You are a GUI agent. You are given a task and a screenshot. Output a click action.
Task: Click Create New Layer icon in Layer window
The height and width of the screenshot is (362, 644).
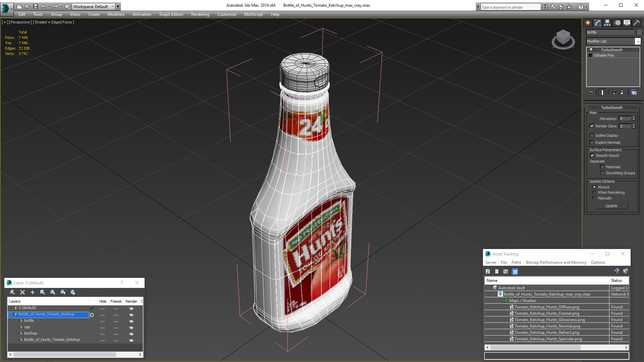coord(12,292)
